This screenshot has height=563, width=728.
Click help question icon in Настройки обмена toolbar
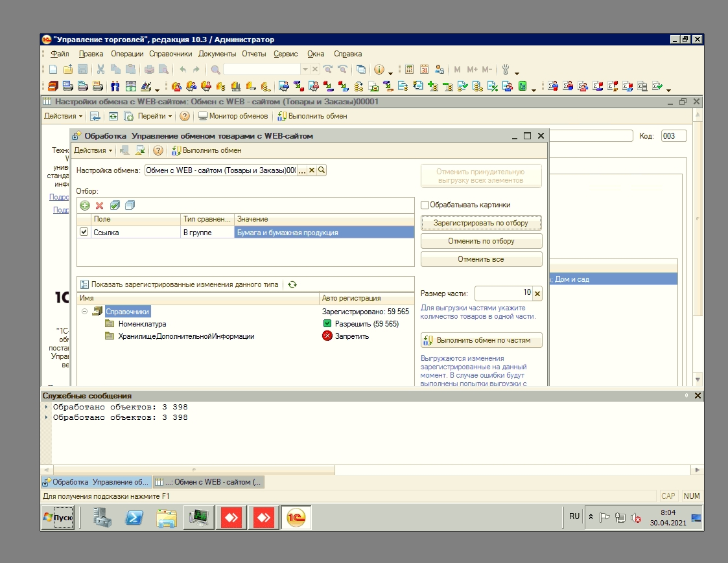click(x=185, y=116)
